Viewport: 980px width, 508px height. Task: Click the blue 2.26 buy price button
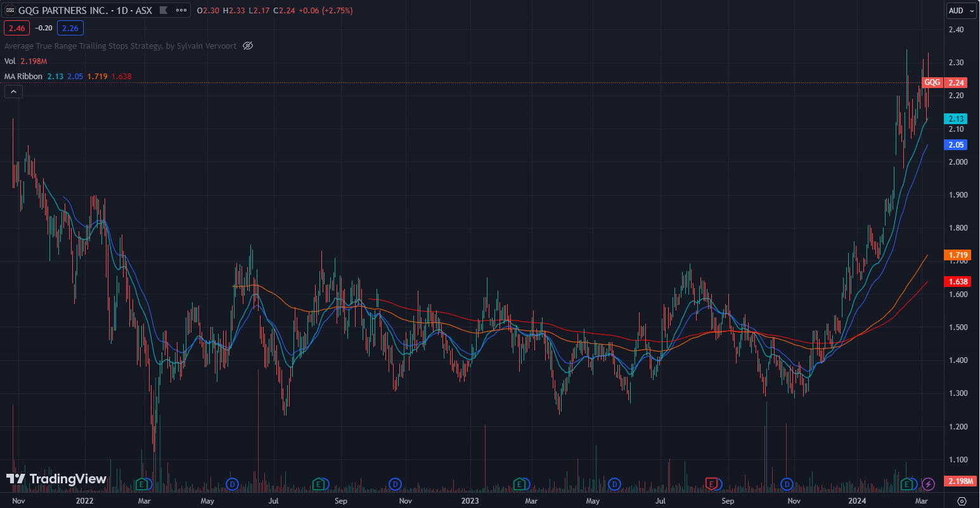pos(70,28)
